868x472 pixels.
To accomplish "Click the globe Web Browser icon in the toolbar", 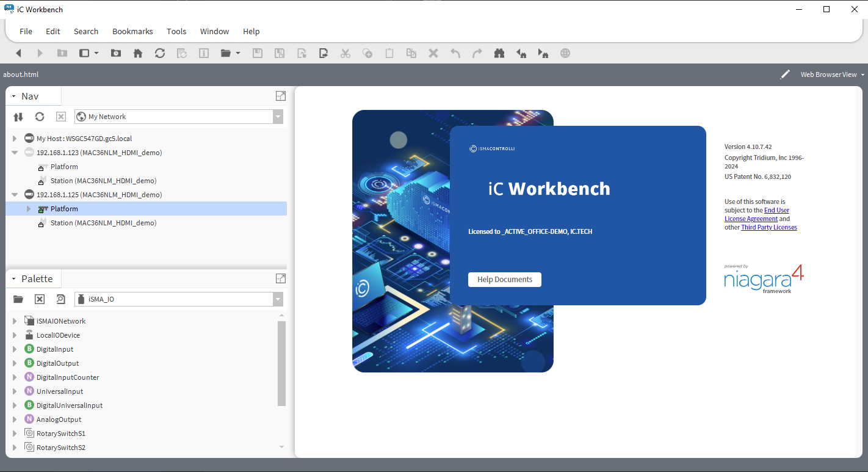I will pyautogui.click(x=565, y=53).
